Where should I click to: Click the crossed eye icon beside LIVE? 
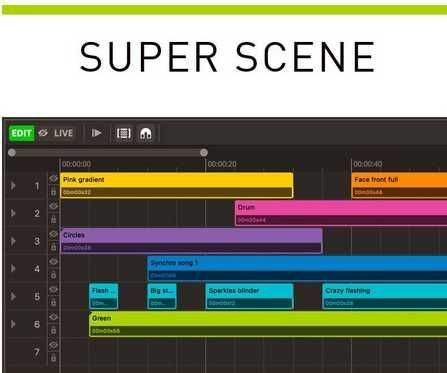click(43, 133)
